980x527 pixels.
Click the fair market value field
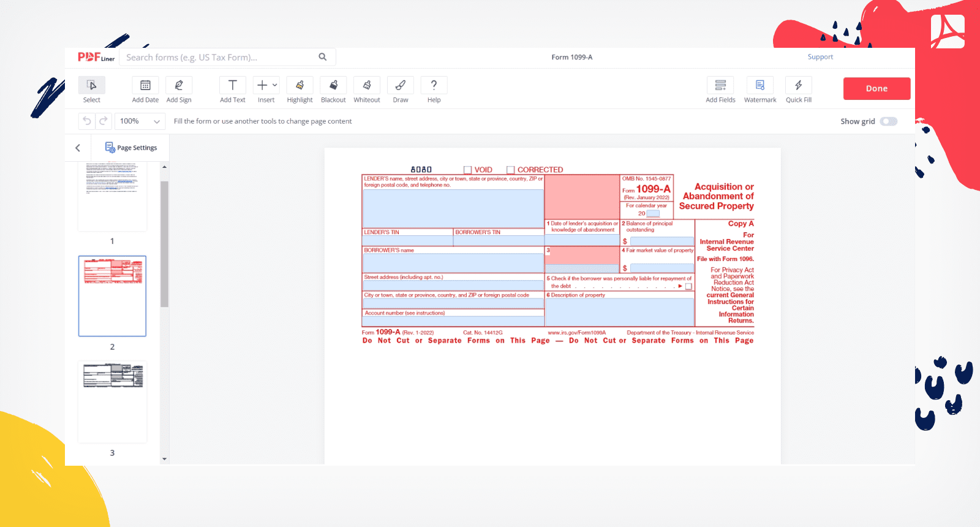[662, 268]
